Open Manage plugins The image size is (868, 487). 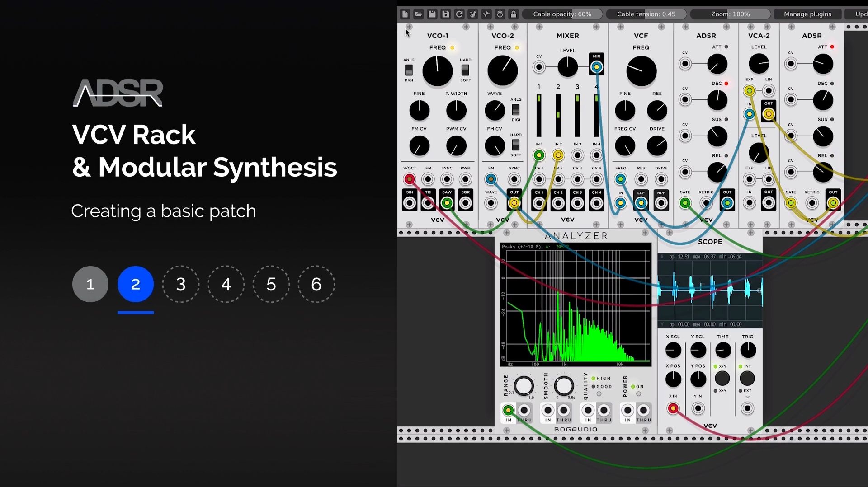point(807,14)
